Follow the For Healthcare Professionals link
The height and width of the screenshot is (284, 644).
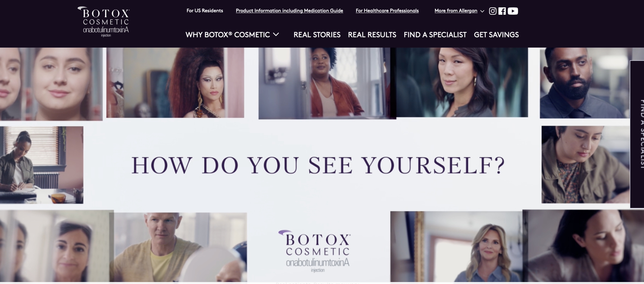pyautogui.click(x=387, y=11)
